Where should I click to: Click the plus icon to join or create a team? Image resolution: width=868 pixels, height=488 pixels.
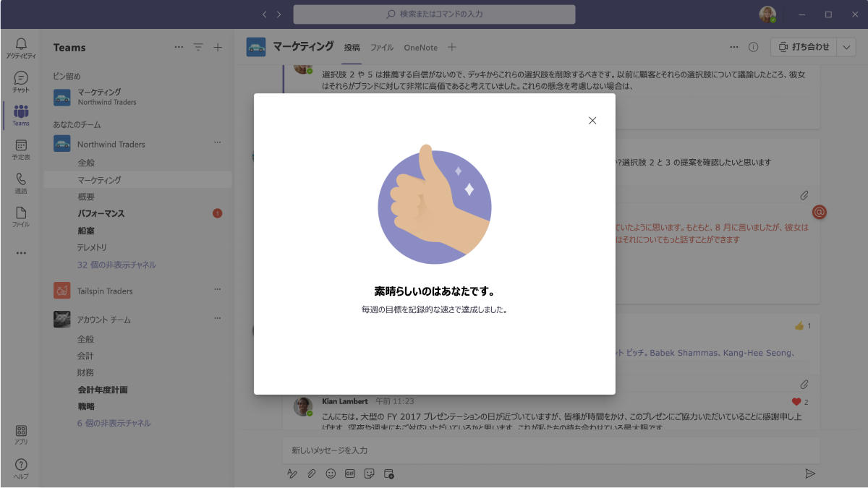pos(218,48)
